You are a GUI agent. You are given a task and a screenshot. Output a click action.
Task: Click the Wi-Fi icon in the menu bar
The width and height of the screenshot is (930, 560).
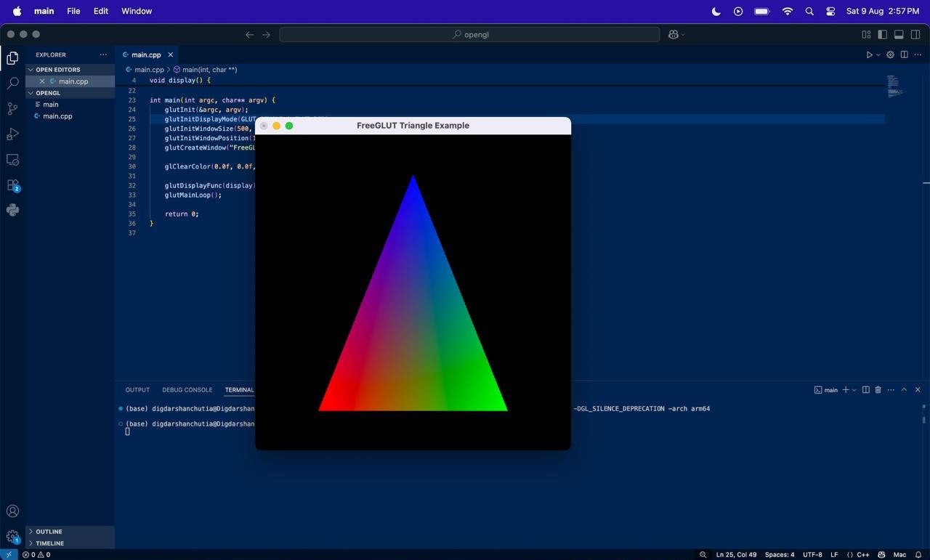(786, 11)
